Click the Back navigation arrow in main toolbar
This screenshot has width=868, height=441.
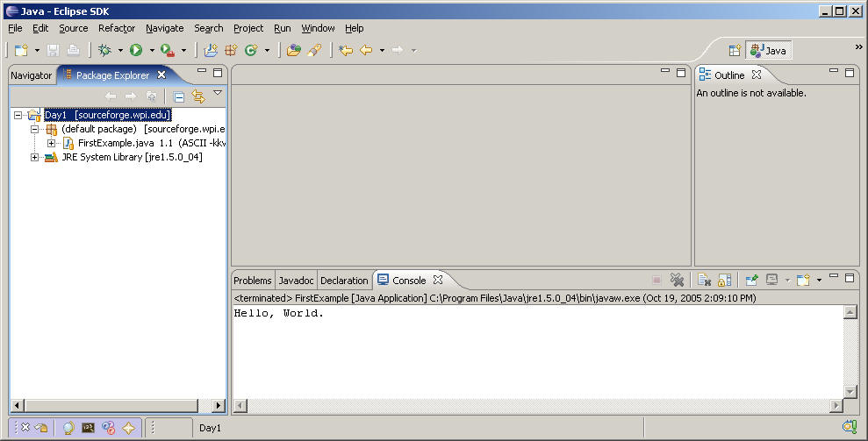coord(366,50)
